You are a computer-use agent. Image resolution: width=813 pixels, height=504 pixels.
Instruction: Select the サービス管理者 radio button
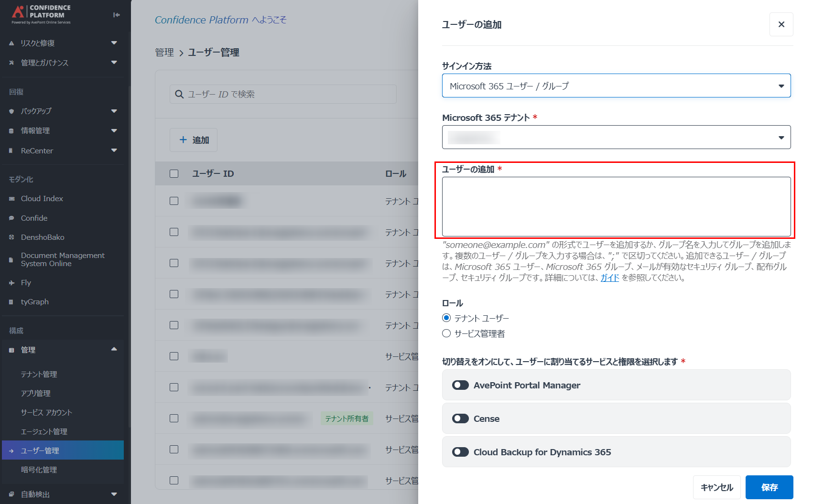pos(446,333)
